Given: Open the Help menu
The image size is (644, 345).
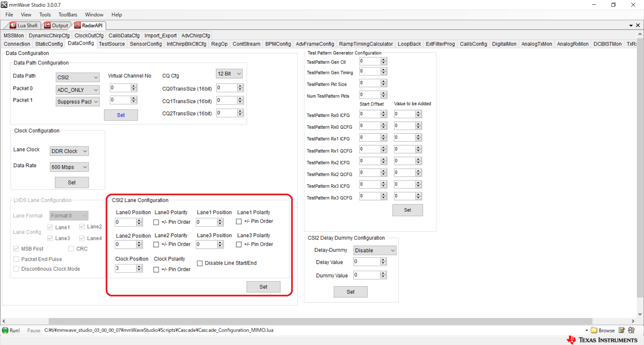Looking at the screenshot, I should tap(117, 15).
